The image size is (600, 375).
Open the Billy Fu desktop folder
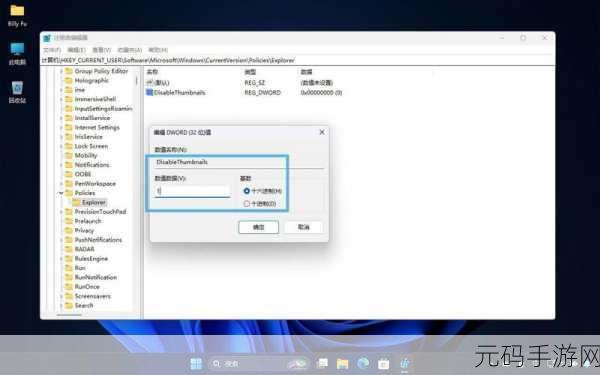pos(17,16)
